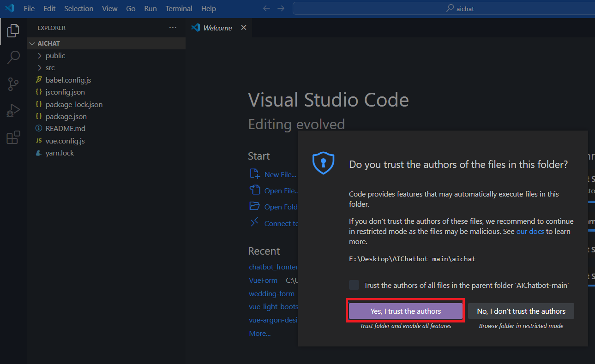Open the Selection menu
595x364 pixels.
(x=79, y=8)
